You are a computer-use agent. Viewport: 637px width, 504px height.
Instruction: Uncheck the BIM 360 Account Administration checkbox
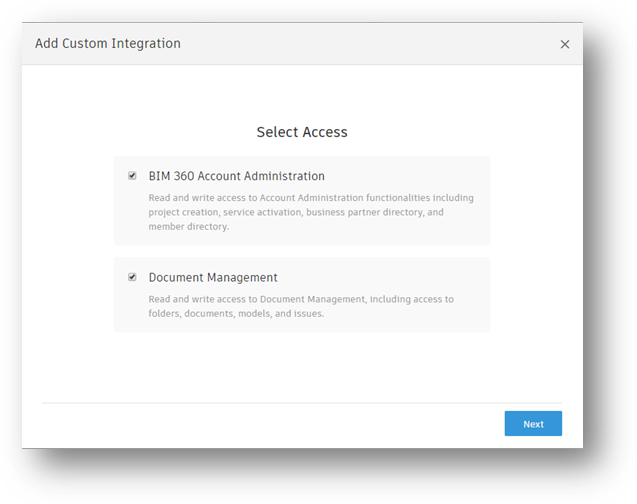coord(132,176)
